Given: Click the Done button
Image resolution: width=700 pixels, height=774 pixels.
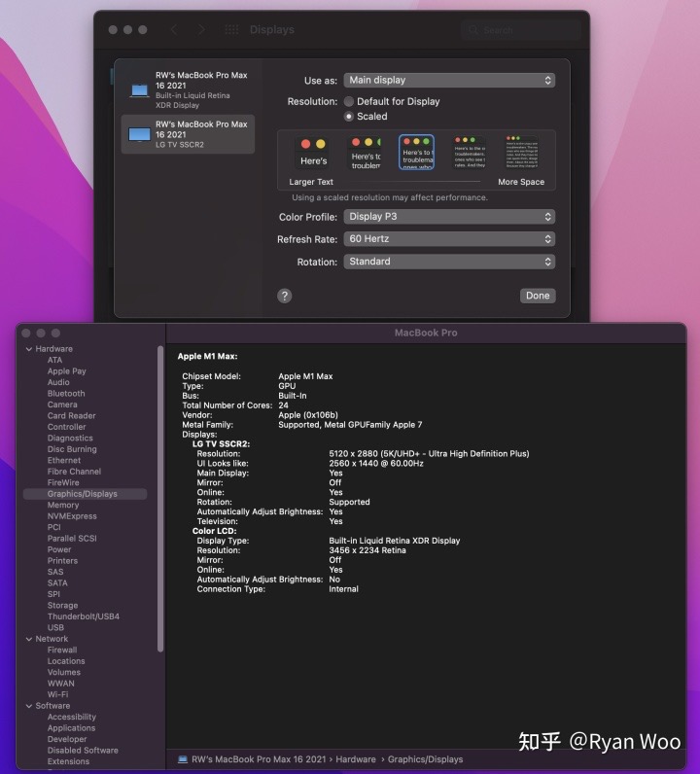Looking at the screenshot, I should [538, 296].
